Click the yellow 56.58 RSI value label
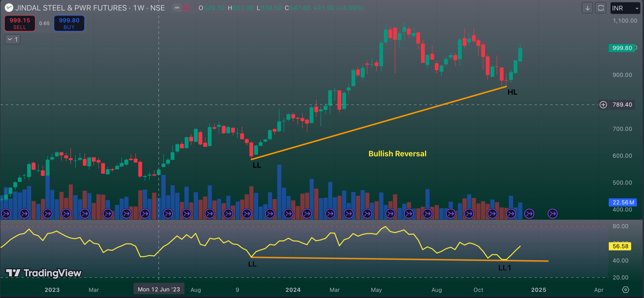644x298 pixels. coord(620,246)
